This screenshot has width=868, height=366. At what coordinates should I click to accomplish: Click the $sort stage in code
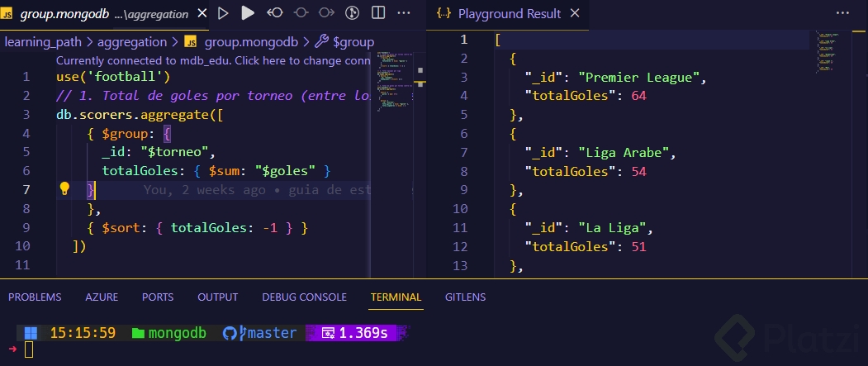point(197,227)
